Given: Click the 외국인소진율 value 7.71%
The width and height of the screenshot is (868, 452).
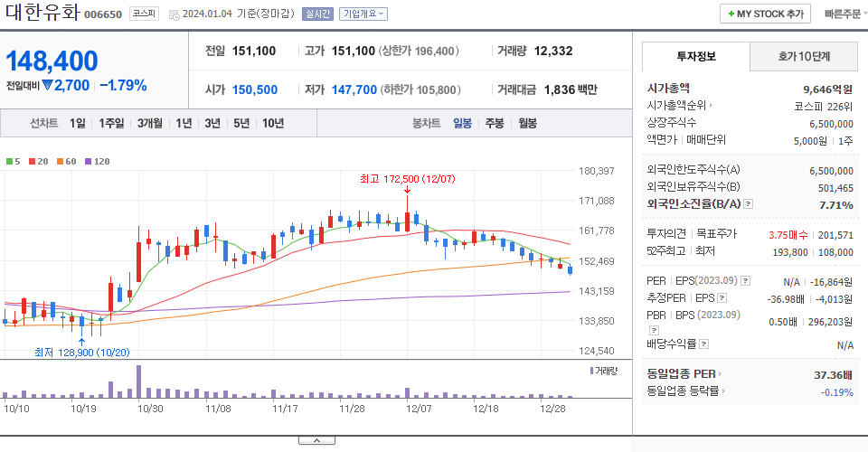Looking at the screenshot, I should click(x=835, y=205).
